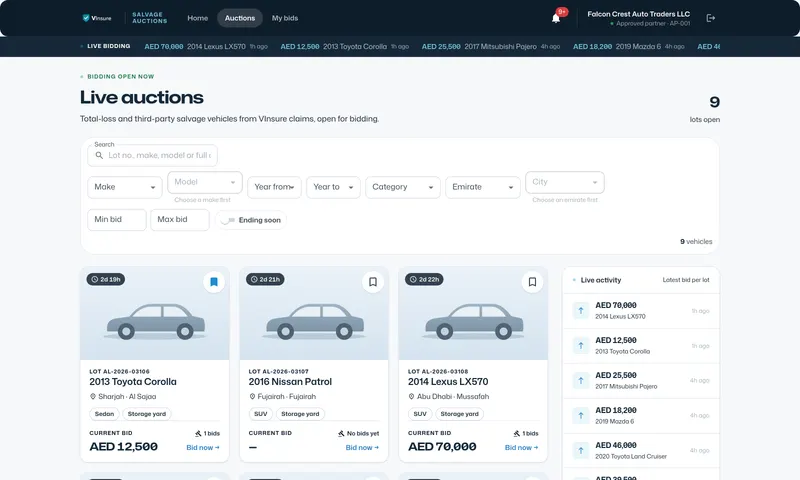
Task: Click ticker item 2013 Toyota Corolla
Action: (345, 46)
